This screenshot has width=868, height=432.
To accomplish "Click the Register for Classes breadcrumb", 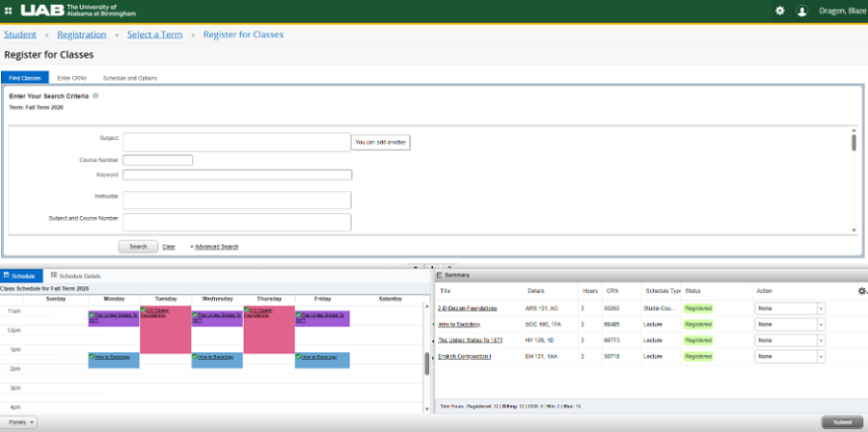I will [x=243, y=35].
